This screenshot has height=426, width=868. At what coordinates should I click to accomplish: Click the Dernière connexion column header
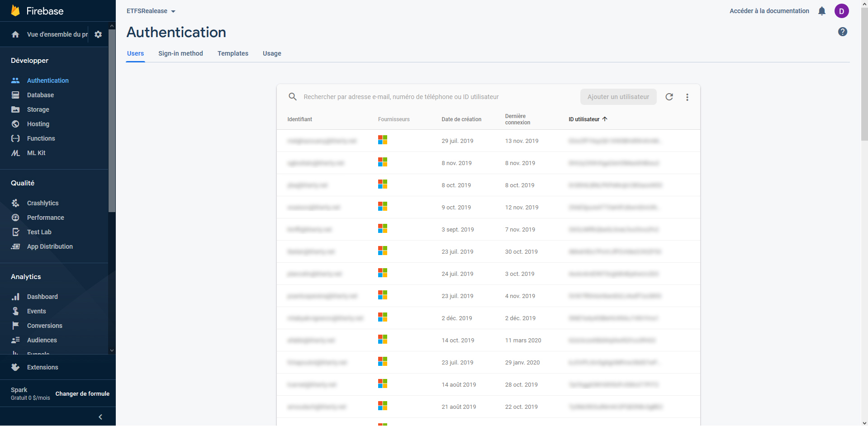[517, 119]
